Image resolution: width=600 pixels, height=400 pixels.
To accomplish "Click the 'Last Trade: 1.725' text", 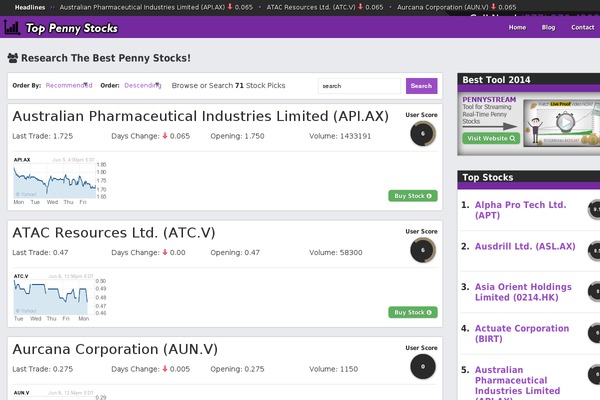I will click(42, 136).
